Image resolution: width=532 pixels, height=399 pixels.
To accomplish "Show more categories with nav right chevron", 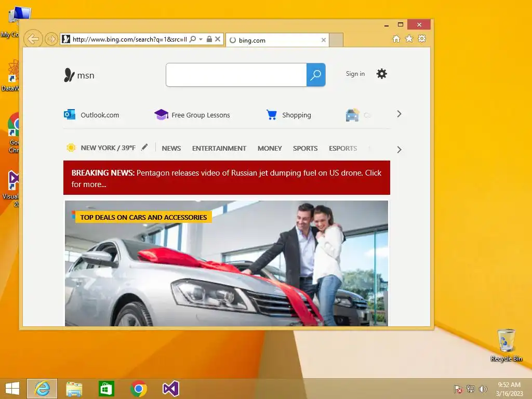I will [399, 150].
